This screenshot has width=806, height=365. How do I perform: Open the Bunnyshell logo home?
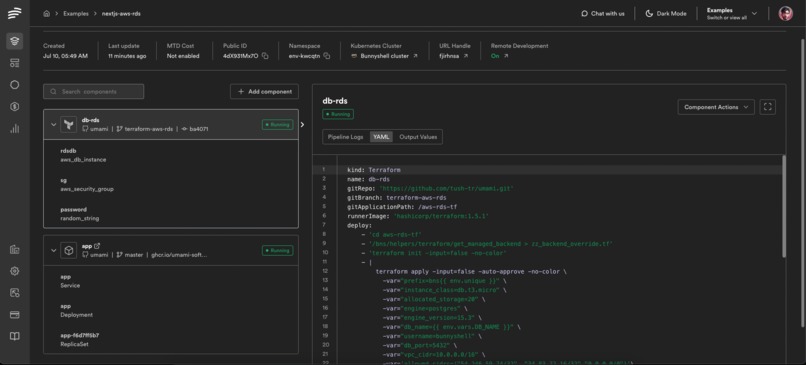coord(14,13)
